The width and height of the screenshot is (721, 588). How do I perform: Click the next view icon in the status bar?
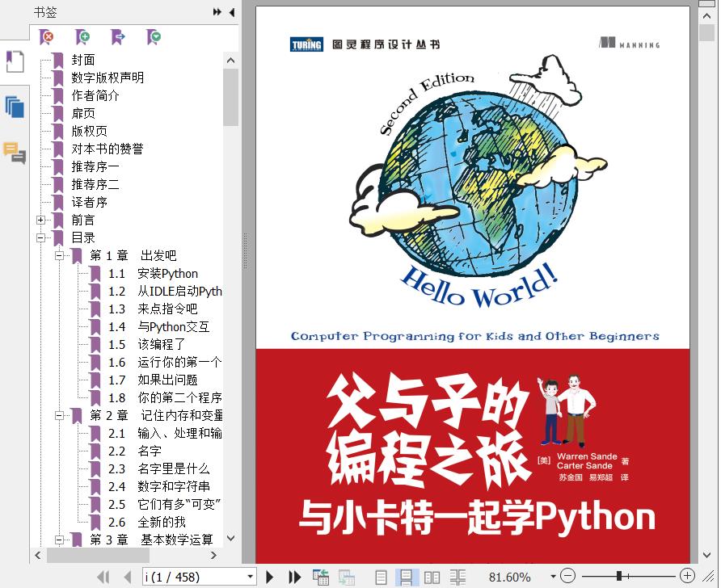[347, 577]
